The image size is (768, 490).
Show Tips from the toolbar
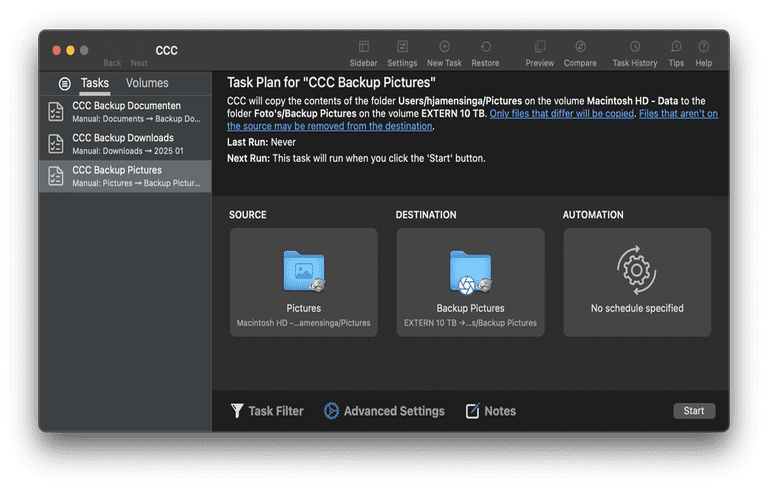pyautogui.click(x=676, y=47)
